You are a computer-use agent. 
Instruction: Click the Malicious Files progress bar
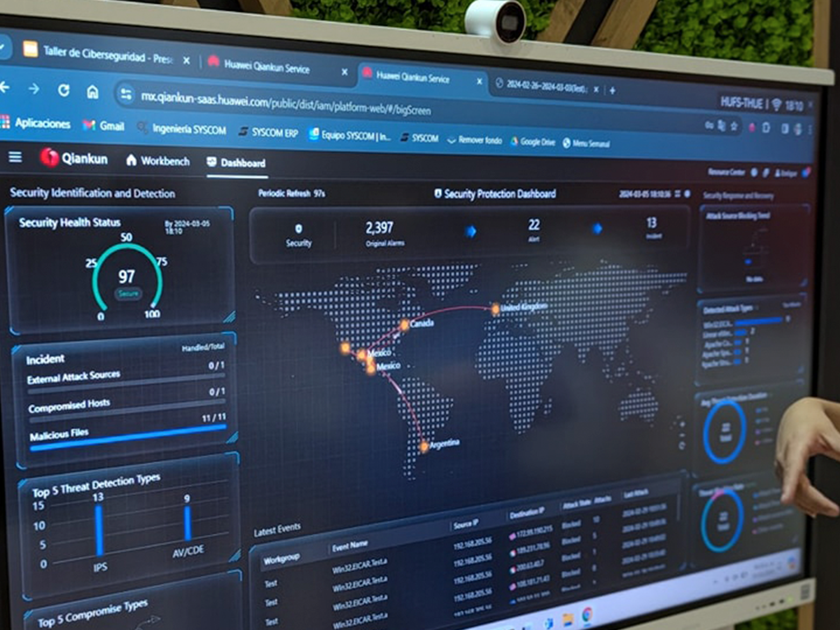128,438
